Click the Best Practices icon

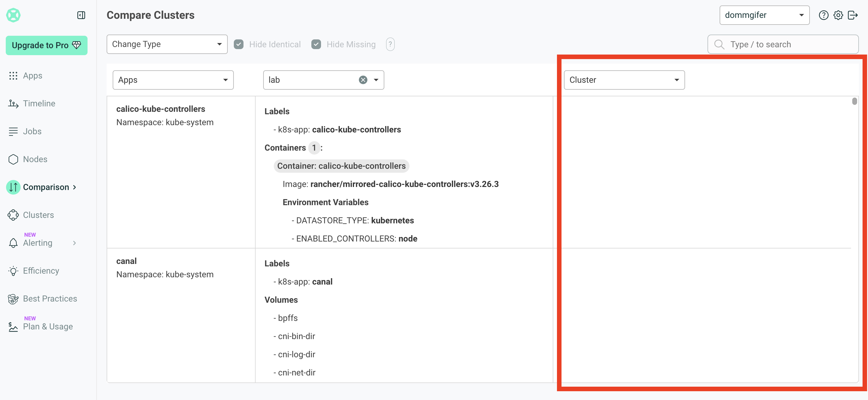coord(13,299)
